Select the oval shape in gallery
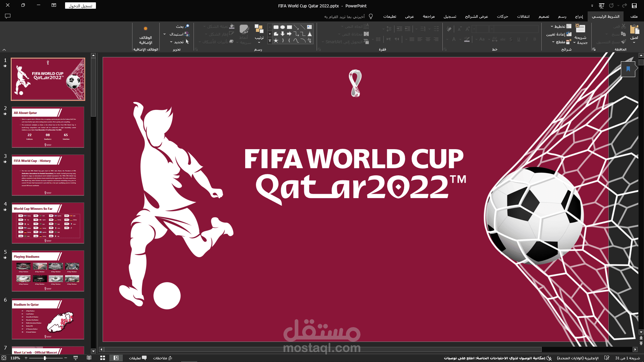644x362 pixels. tap(282, 27)
